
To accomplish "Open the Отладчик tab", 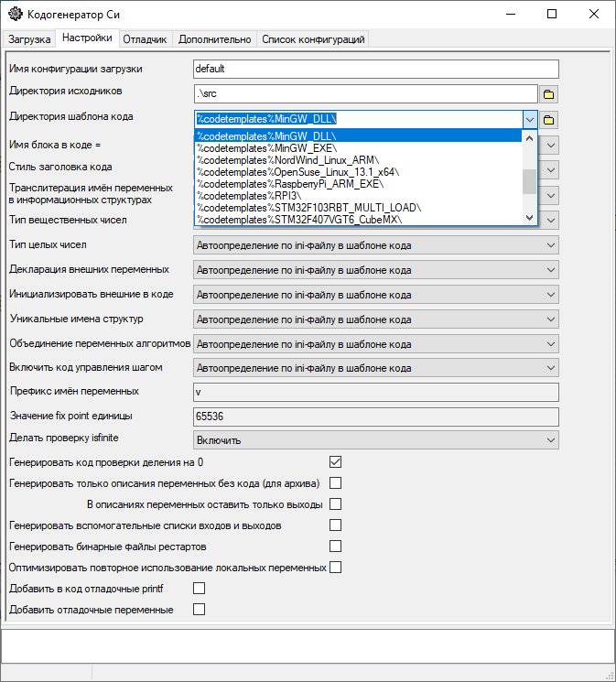I will click(145, 39).
